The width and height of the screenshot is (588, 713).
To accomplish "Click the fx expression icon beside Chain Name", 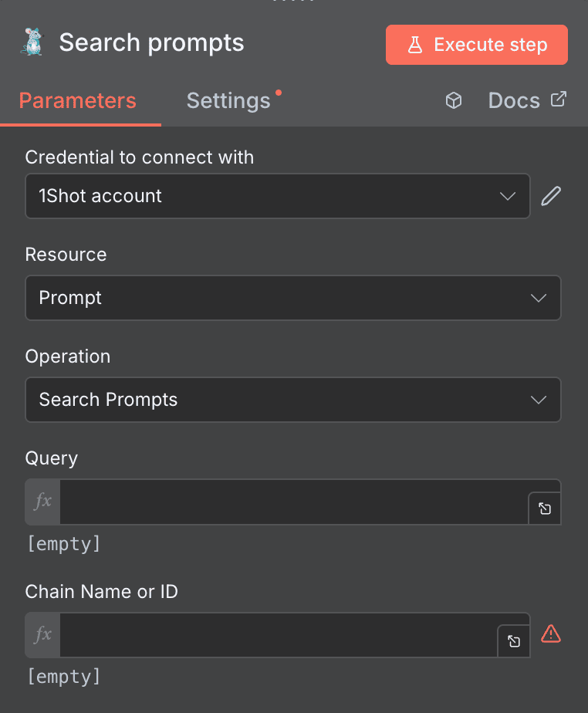I will pos(42,634).
